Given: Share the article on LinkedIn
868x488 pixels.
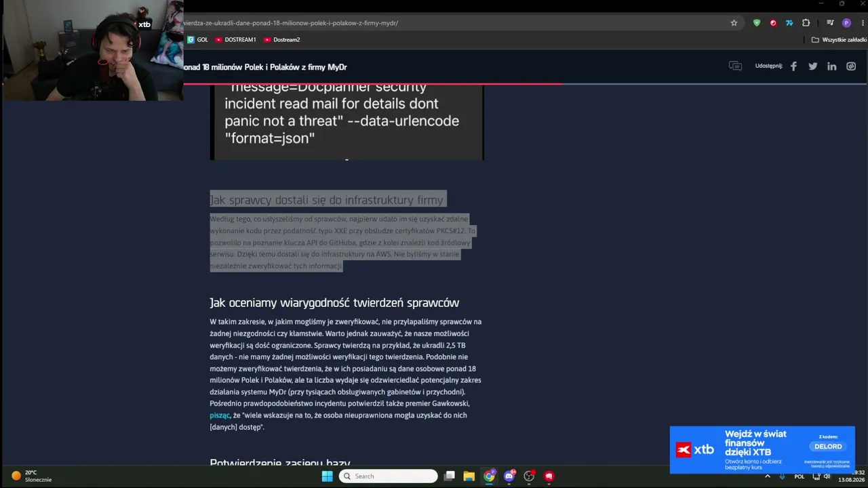Looking at the screenshot, I should 831,66.
